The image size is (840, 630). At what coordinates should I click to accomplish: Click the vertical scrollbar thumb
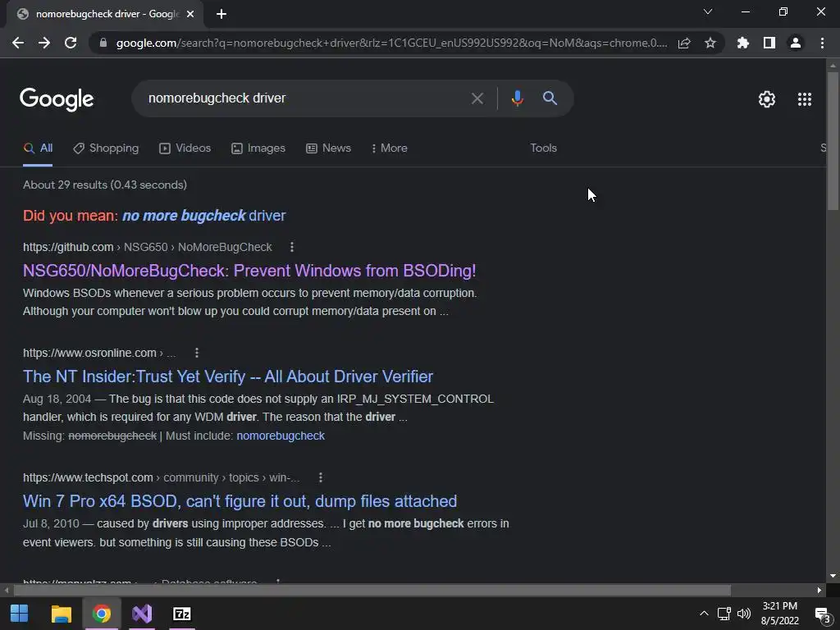pyautogui.click(x=833, y=140)
